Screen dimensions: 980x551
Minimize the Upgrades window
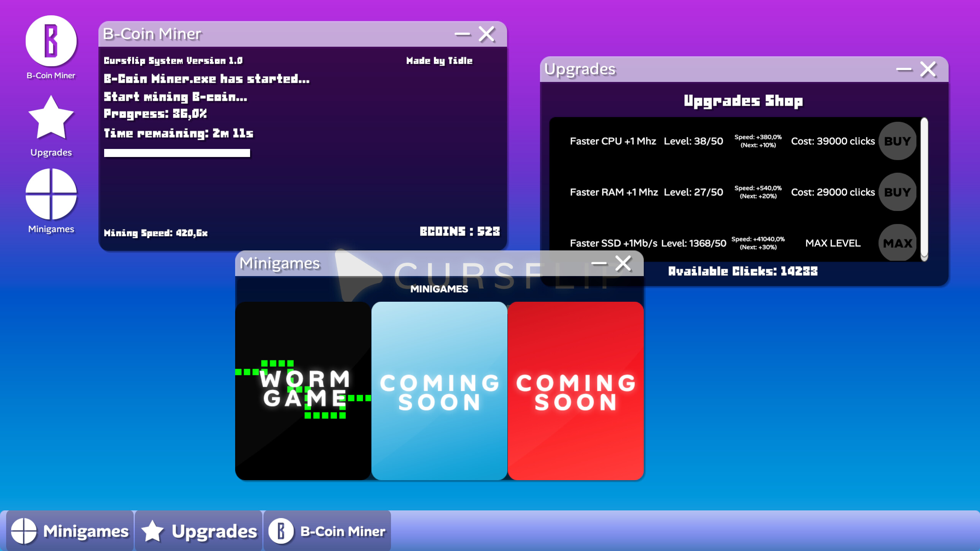pyautogui.click(x=905, y=69)
